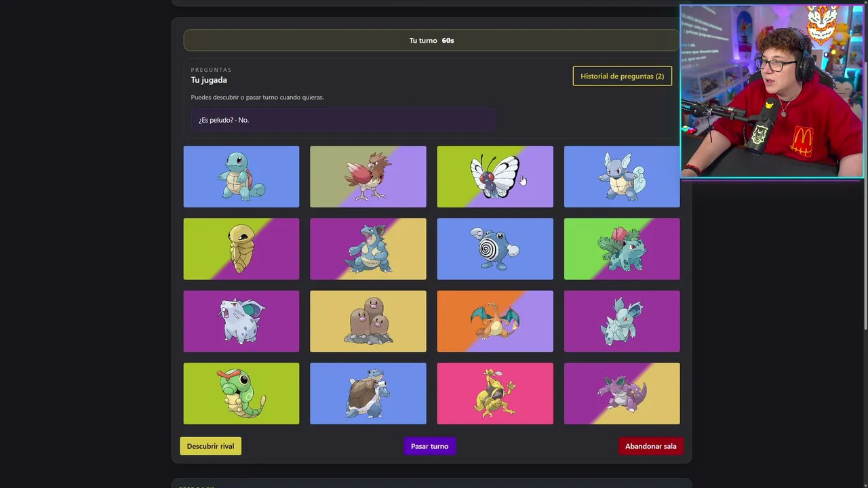The height and width of the screenshot is (488, 868).
Task: Leave the room via Abandonar sala
Action: pos(651,446)
